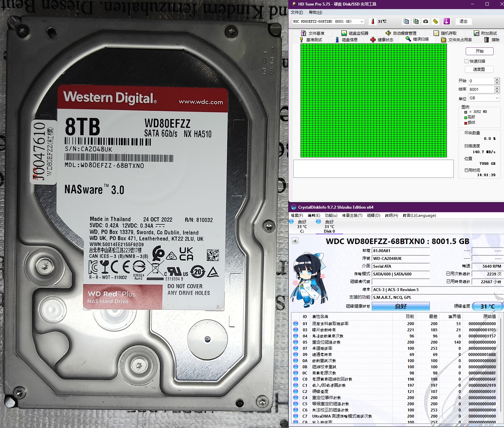Open the 語言(L)(Language) menu
This screenshot has height=428, width=504.
(419, 215)
